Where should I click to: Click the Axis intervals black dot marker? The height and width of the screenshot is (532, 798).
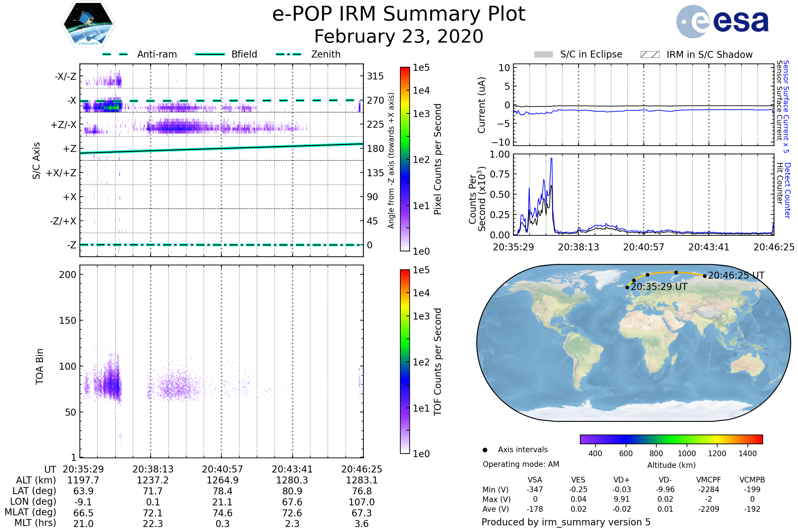[485, 450]
